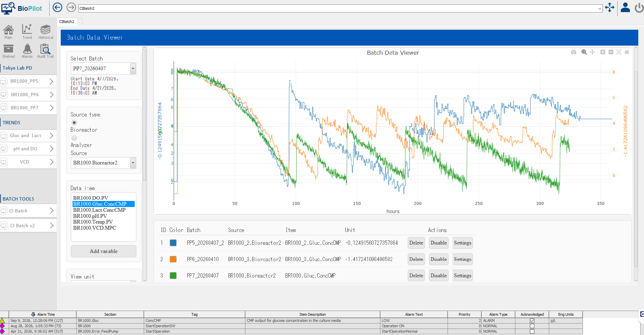Activate the chart pan tool
This screenshot has height=335, width=644.
[592, 52]
